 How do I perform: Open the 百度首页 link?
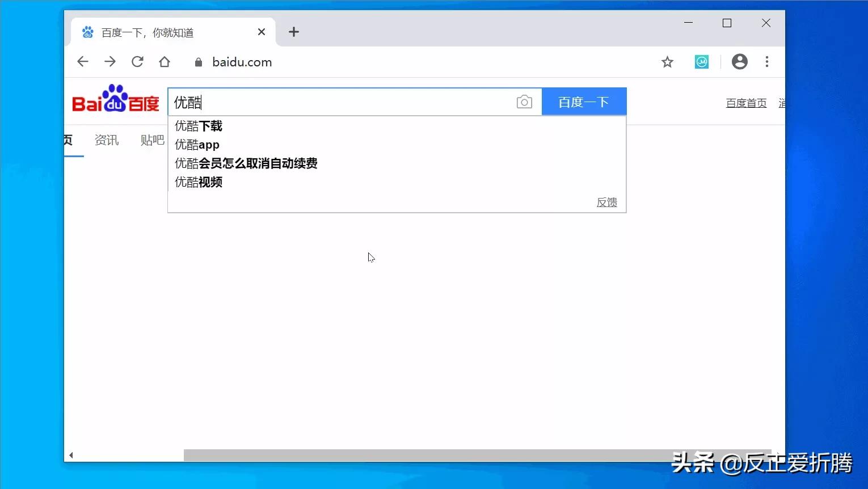[746, 103]
